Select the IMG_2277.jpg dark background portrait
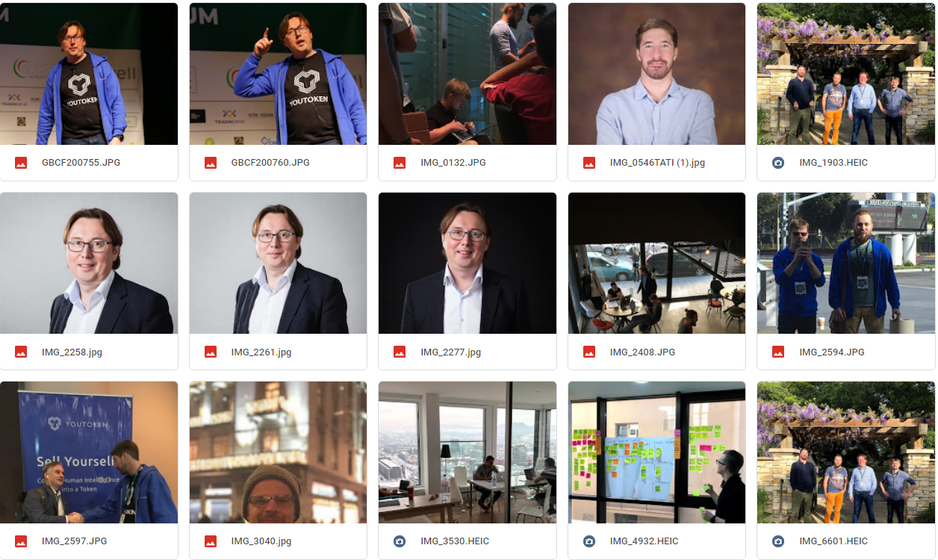The height and width of the screenshot is (560, 938). (x=468, y=263)
